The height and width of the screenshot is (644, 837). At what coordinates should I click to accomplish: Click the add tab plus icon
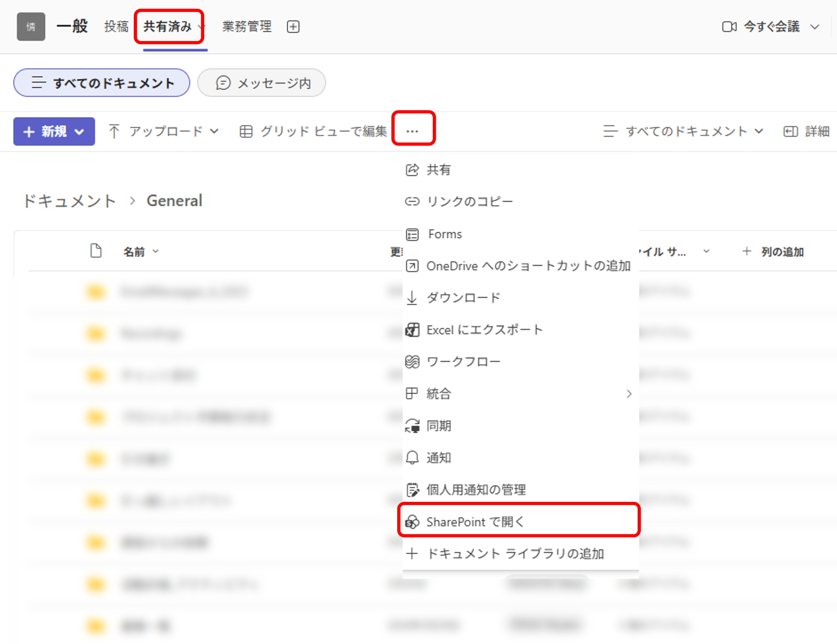[293, 27]
